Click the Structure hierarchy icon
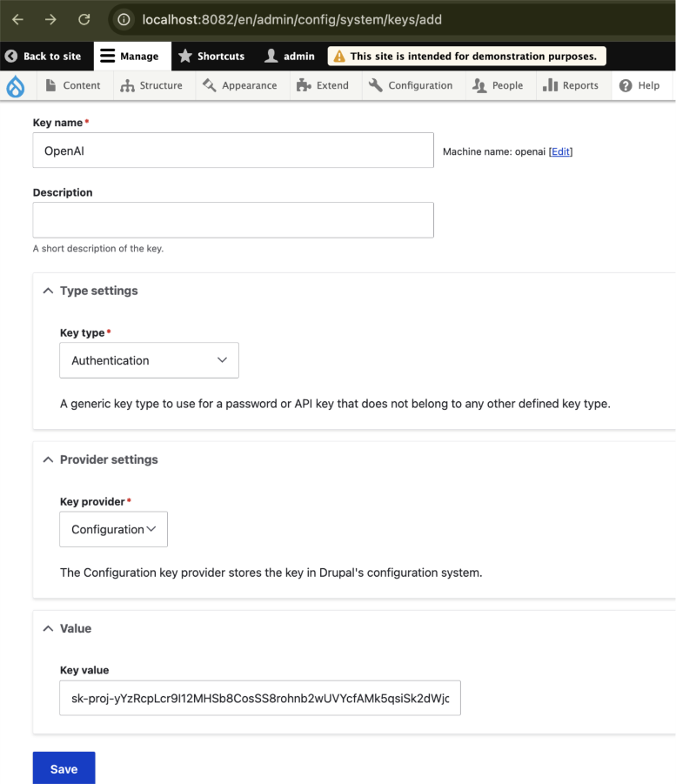 [x=128, y=85]
